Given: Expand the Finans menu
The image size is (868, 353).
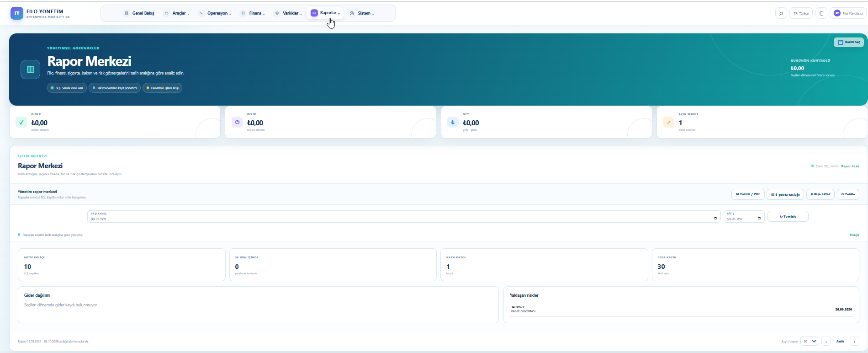Looking at the screenshot, I should (x=253, y=13).
